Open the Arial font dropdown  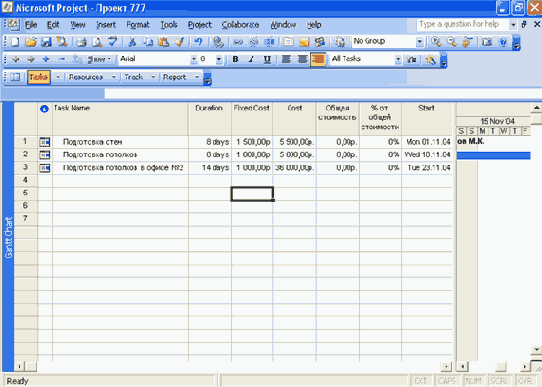coord(193,59)
